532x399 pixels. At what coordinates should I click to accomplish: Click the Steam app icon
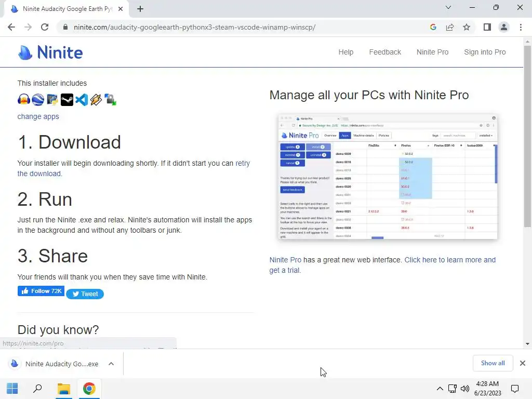[67, 100]
